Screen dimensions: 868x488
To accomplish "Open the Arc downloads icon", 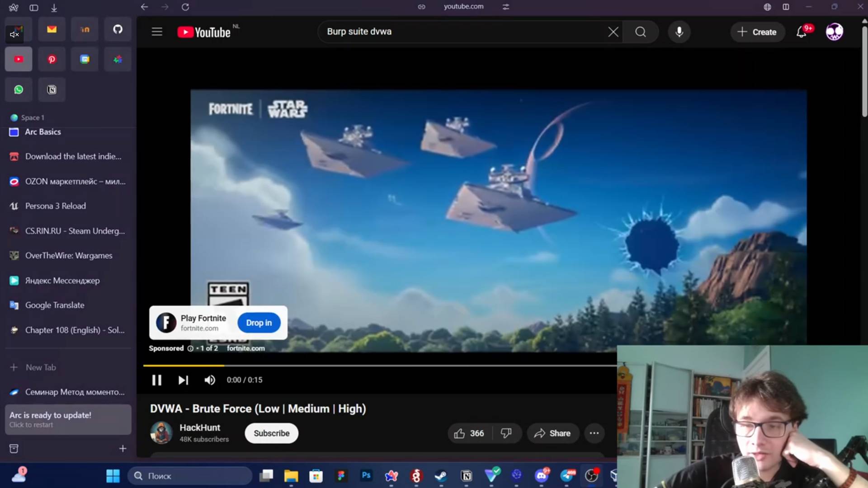I will coord(54,7).
